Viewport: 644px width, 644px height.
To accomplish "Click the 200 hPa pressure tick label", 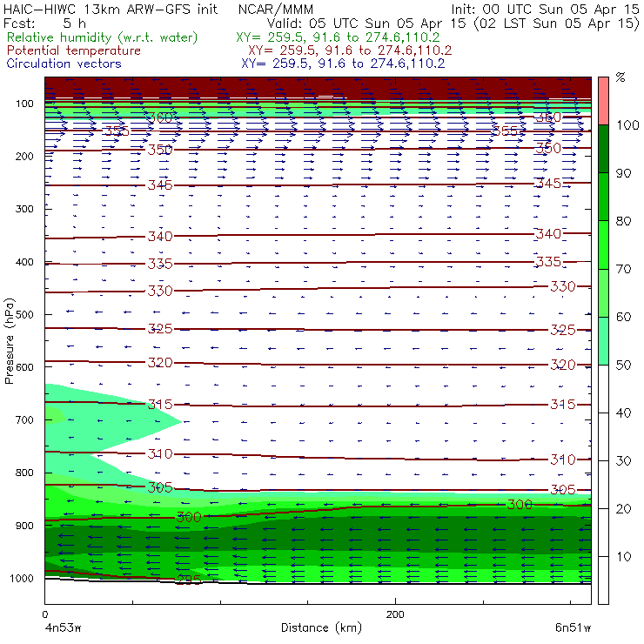I will coord(24,157).
